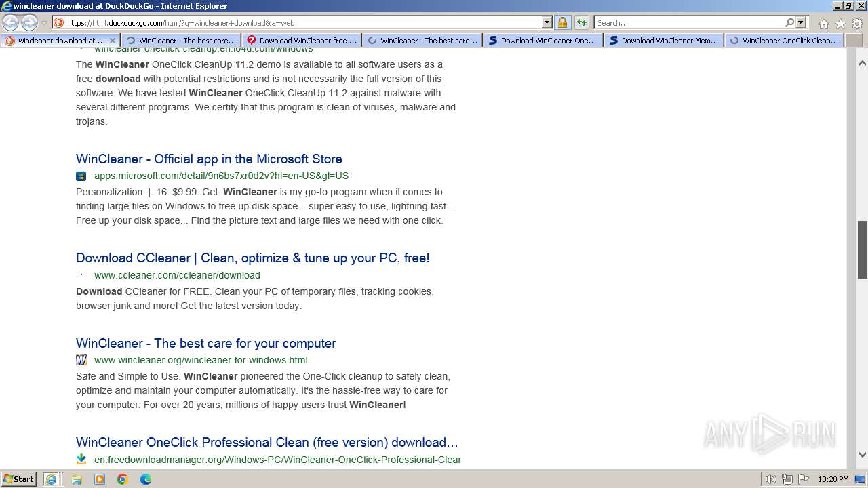Screen dimensions: 868x488
Task: Click the snippet paragraph starting Personalization. |. 16. $9.99. Get.
Action: click(x=265, y=206)
